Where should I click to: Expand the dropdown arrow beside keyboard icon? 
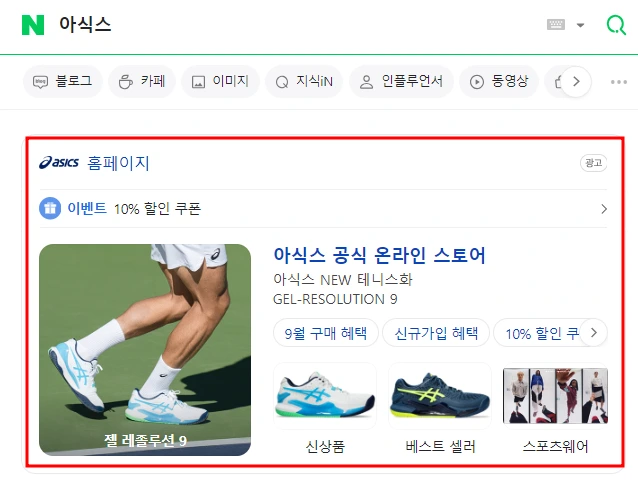(581, 25)
